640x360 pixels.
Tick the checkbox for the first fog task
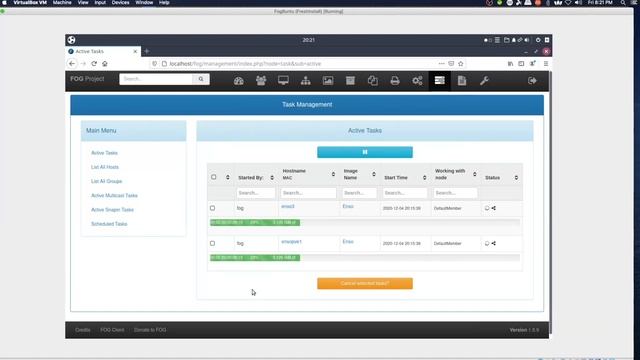[212, 208]
